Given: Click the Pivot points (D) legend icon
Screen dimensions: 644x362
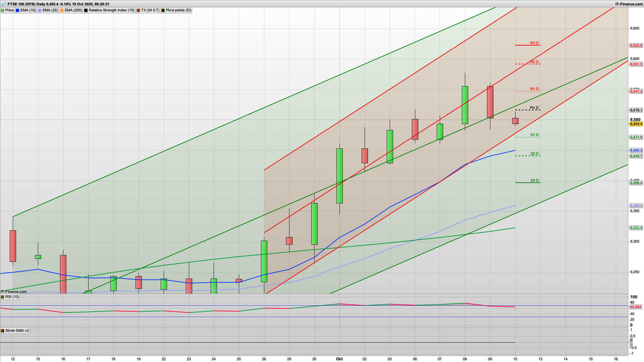Looking at the screenshot, I should [163, 10].
